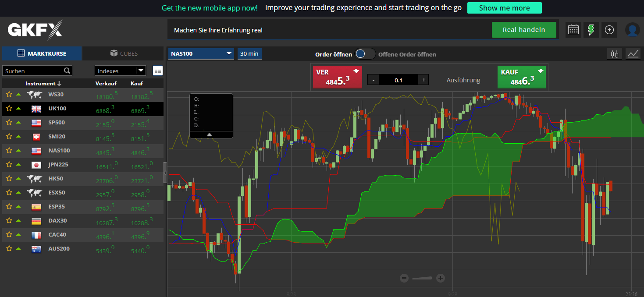Click AUS200 Verkauf price 5439.0
Viewport: 644px width, 297px height.
pyautogui.click(x=106, y=249)
